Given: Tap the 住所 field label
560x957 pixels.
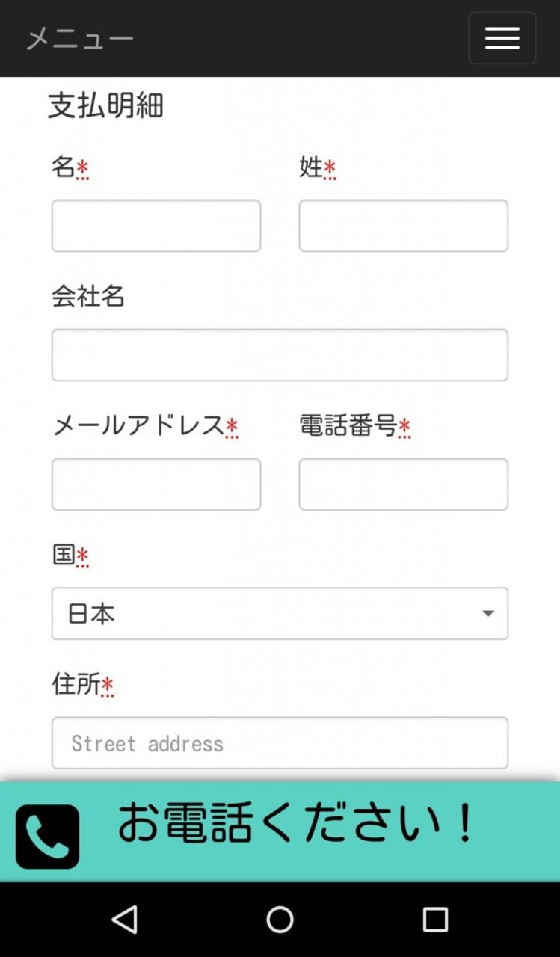Looking at the screenshot, I should tap(76, 684).
